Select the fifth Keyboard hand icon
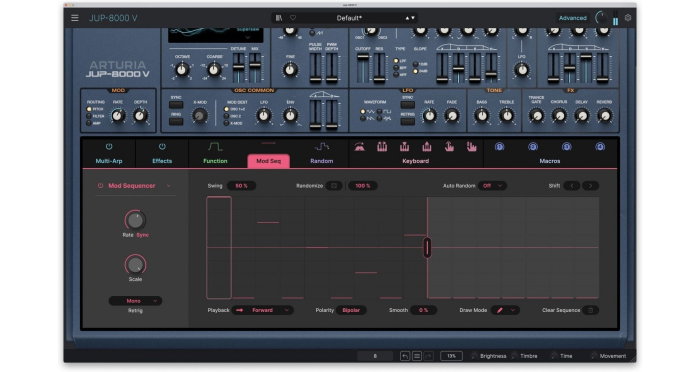Viewport: 700px width, 372px height. click(449, 146)
